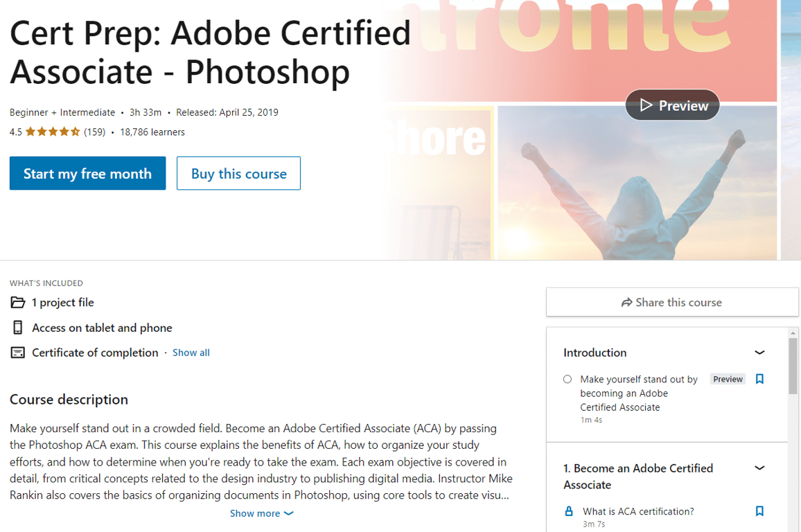Screen dimensions: 801x532
Task: Click the 'Course description' heading
Action: tap(69, 399)
